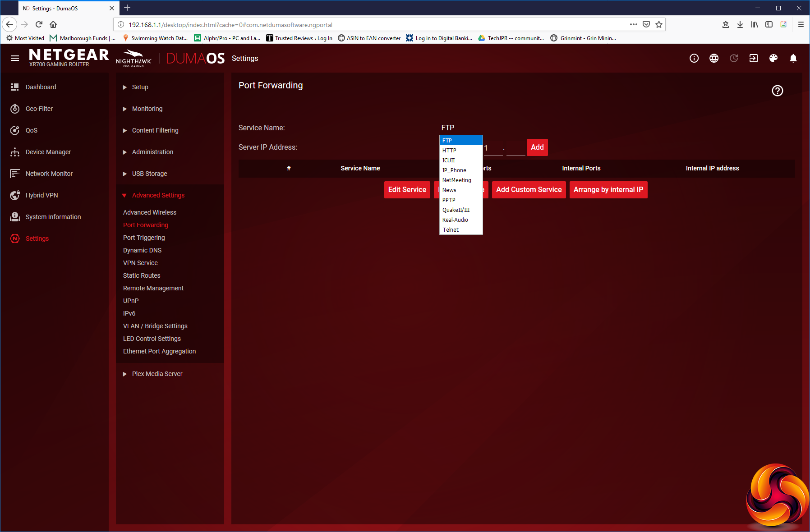Select News in the service dropdown

pos(461,190)
